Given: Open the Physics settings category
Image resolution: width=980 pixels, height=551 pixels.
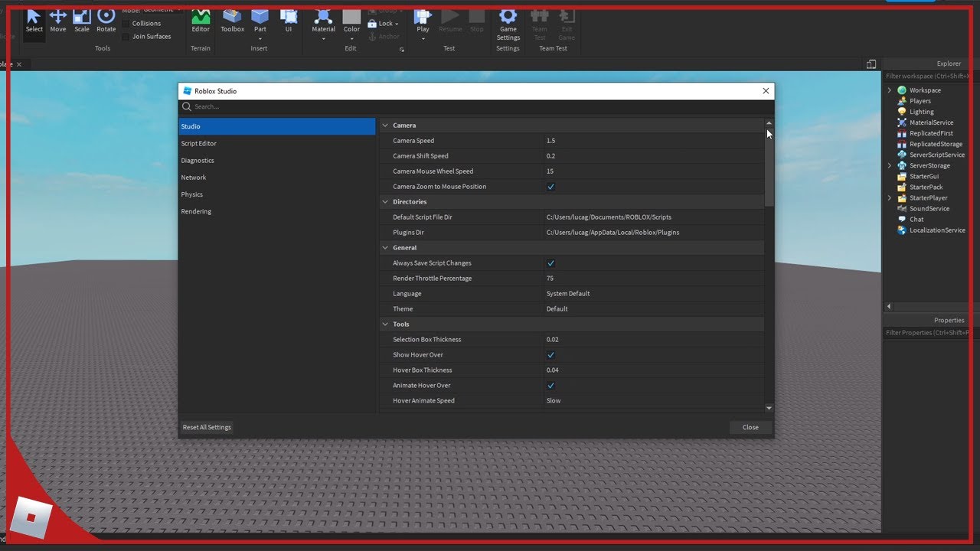Looking at the screenshot, I should point(277,194).
